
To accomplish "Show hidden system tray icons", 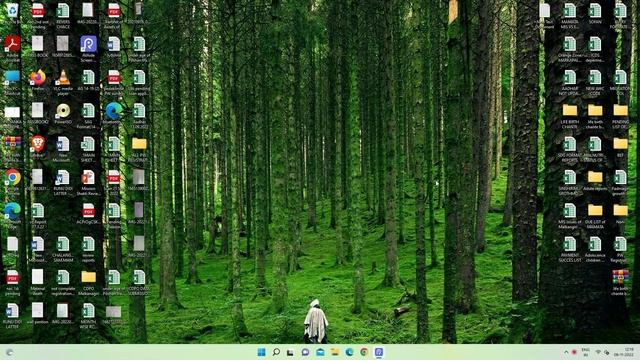I will point(566,352).
